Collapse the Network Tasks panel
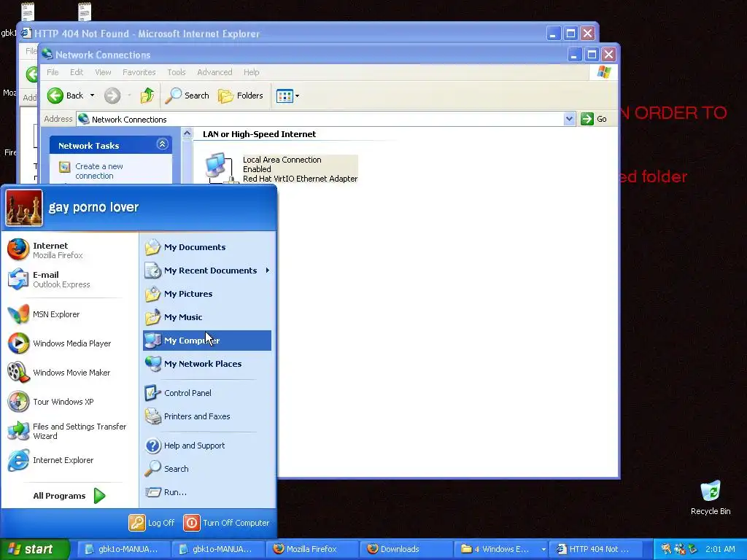Viewport: 747px width, 560px height. coord(162,144)
